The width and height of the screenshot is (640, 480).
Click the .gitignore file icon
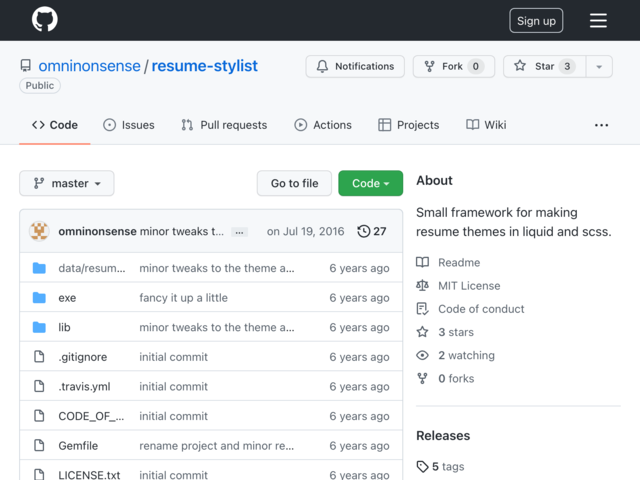(39, 357)
